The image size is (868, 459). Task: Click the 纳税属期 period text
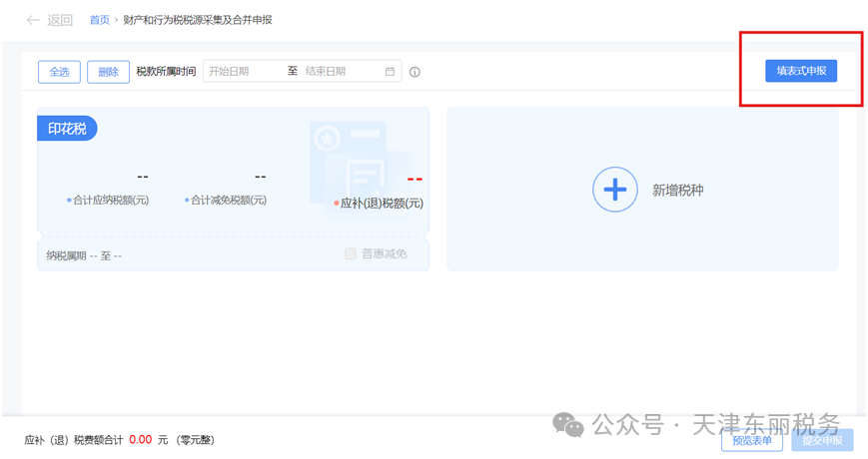click(84, 256)
